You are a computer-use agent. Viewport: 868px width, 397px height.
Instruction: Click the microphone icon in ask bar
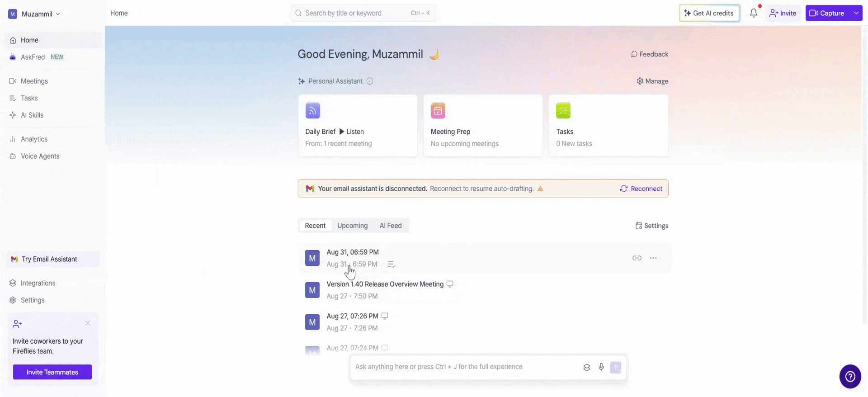[x=601, y=367]
